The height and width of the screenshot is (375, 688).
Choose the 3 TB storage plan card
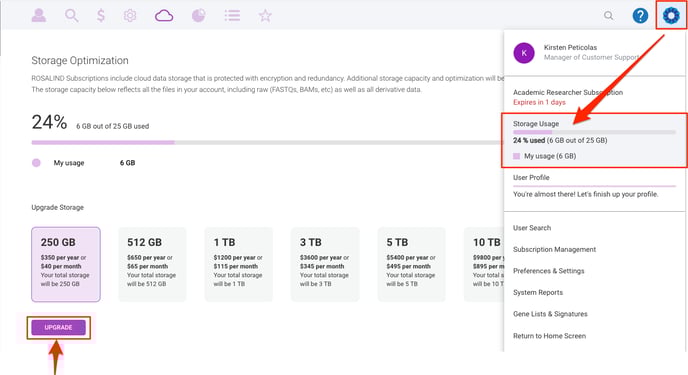coord(325,264)
